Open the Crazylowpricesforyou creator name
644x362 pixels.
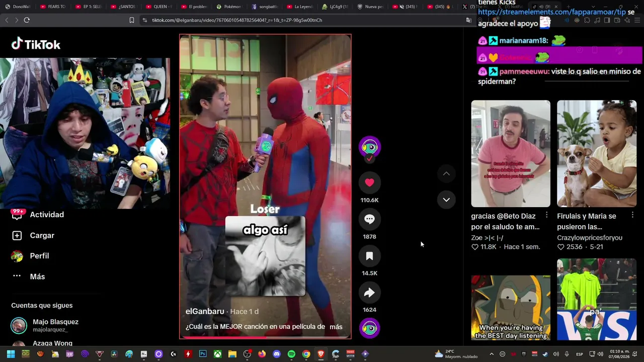click(x=590, y=238)
